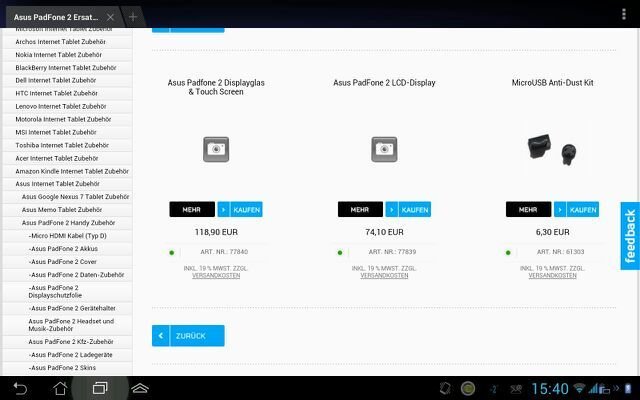The image size is (640, 400).
Task: Click the 118,90 EUR price text
Action: point(216,232)
